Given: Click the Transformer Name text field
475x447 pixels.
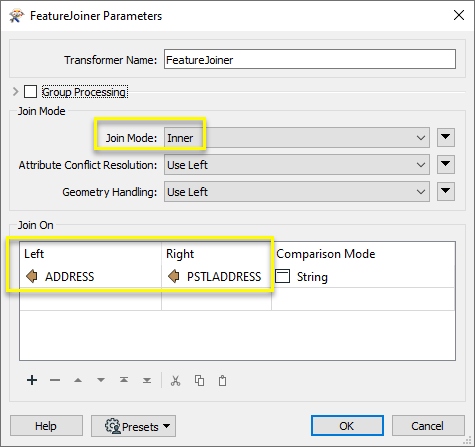Looking at the screenshot, I should [x=310, y=59].
